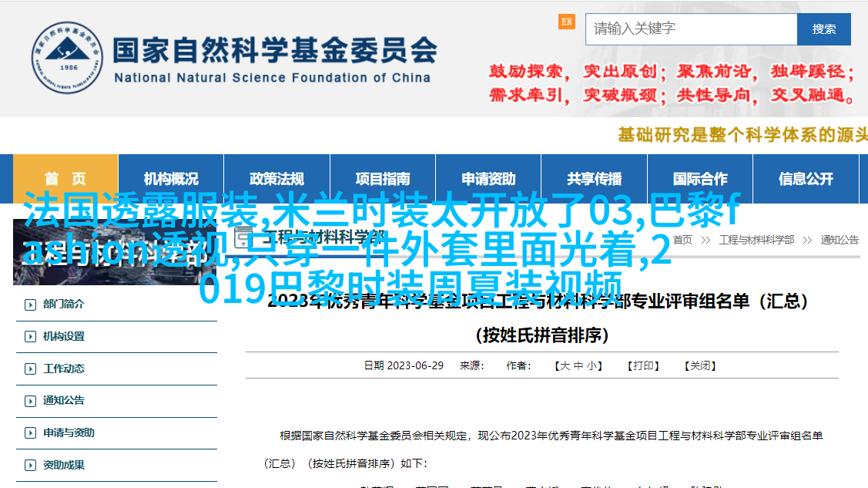
Task: Click the arrow icon beside 机构设置
Action: click(x=31, y=337)
